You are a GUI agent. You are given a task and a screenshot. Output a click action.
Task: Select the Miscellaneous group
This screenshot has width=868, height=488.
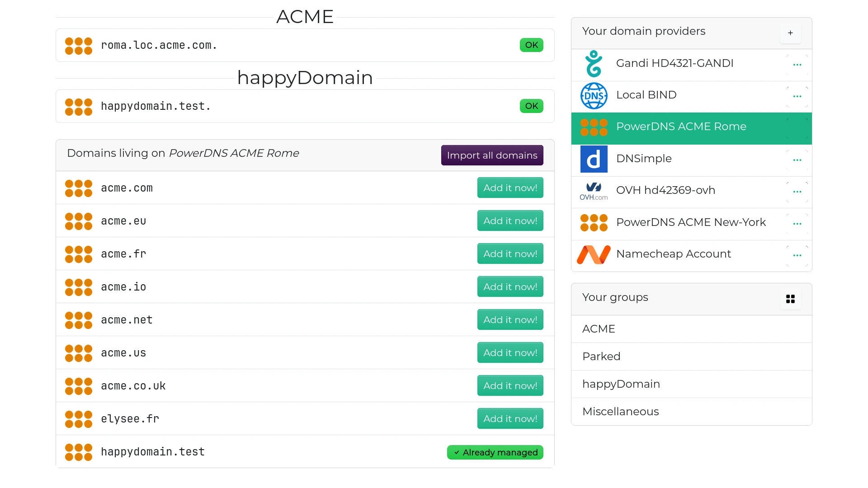[620, 412]
